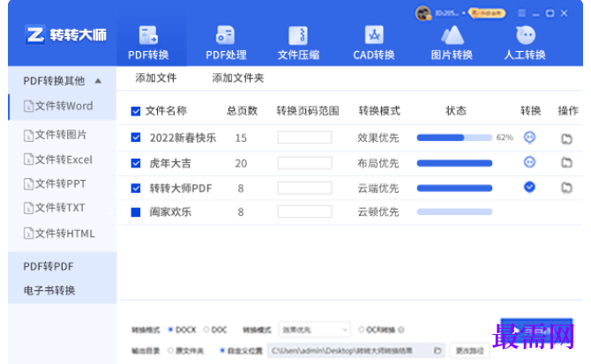Open the 电子书转换 section

click(49, 291)
